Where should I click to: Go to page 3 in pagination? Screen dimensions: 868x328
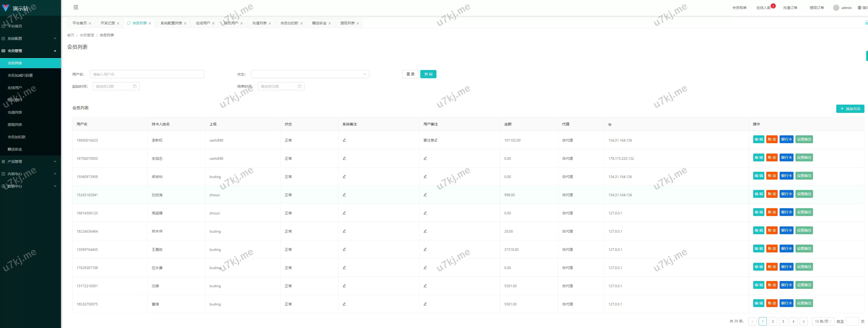tap(783, 321)
